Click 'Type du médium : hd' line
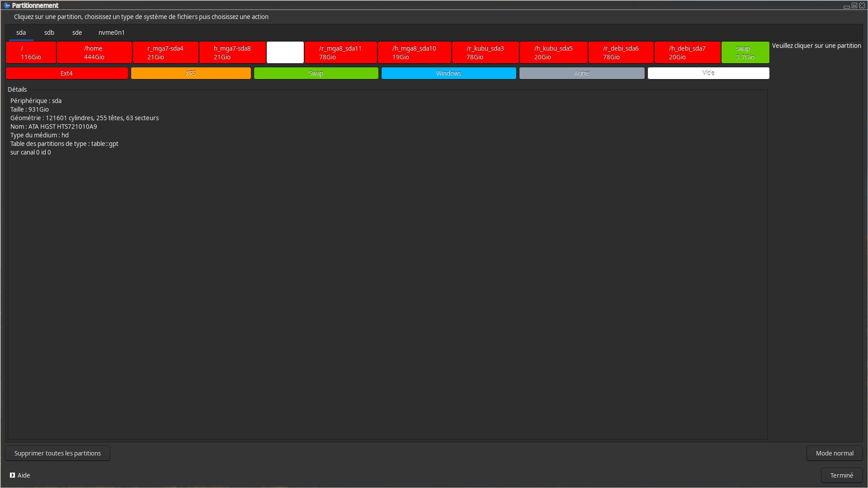The image size is (868, 488). click(39, 135)
